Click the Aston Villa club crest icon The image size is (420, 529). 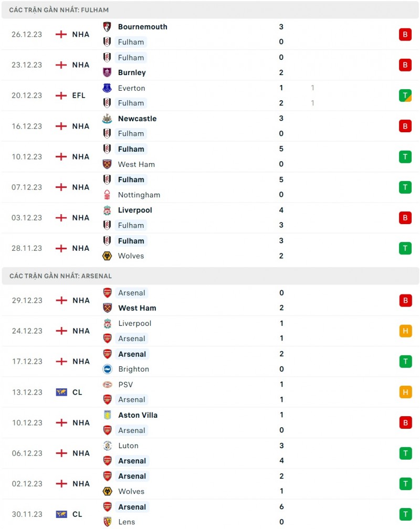(107, 415)
